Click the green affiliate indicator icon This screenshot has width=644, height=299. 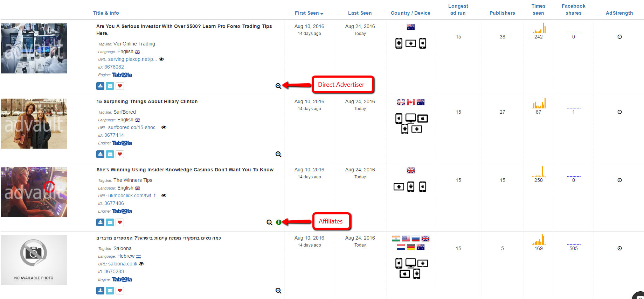[279, 222]
